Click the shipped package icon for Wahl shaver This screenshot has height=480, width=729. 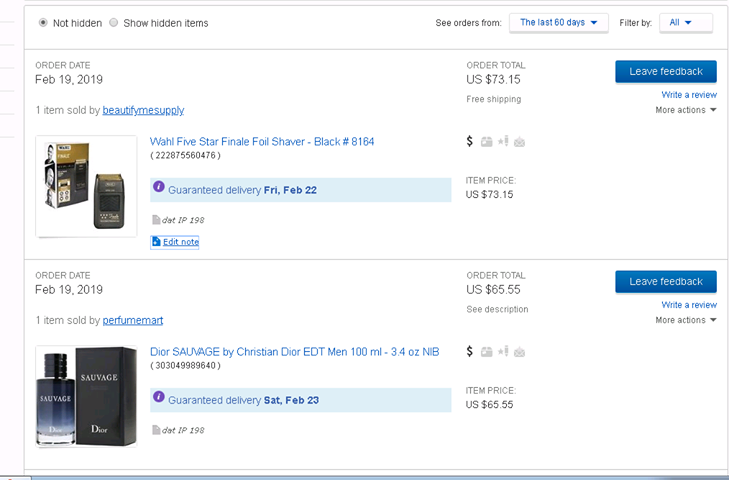coord(486,142)
